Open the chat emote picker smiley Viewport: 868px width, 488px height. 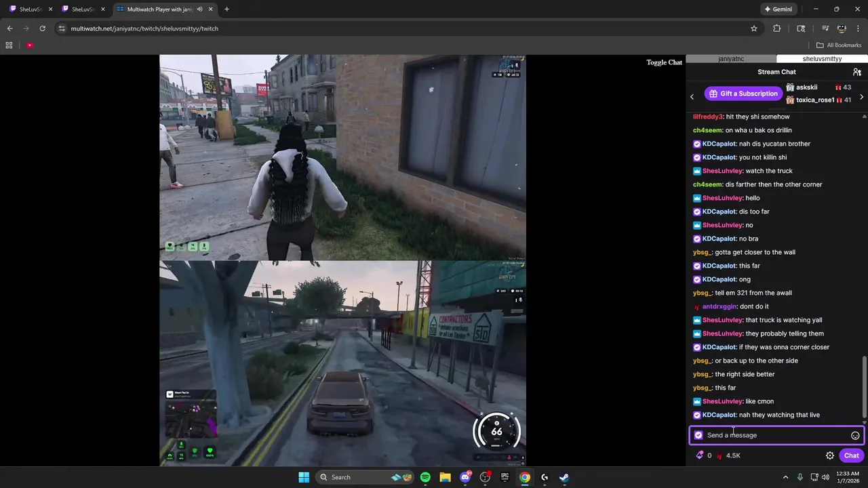pos(855,436)
